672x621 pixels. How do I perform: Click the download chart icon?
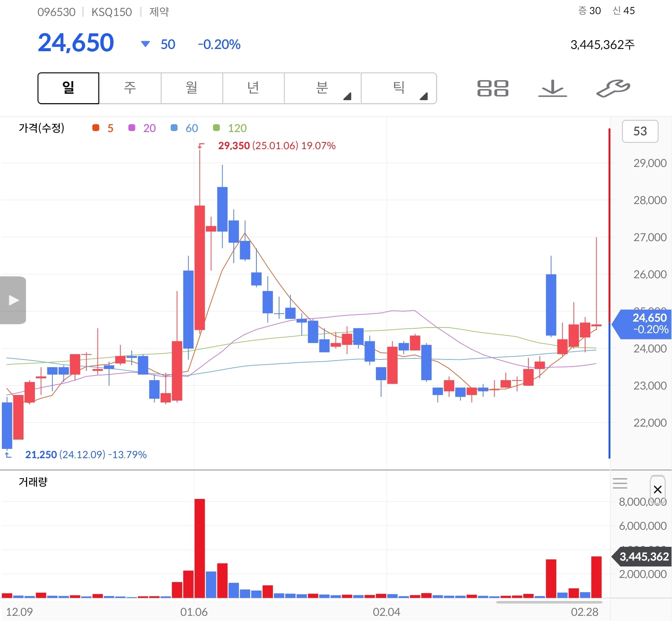tap(553, 88)
